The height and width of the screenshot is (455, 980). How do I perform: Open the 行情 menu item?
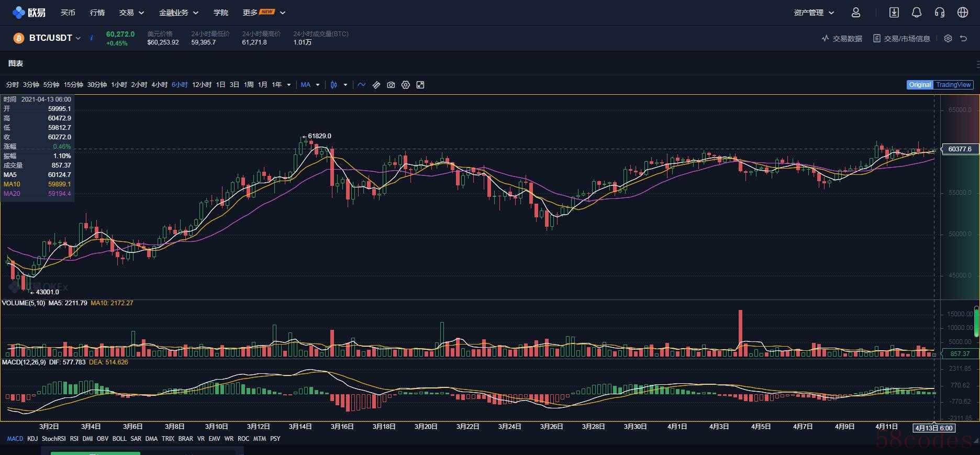(x=97, y=13)
